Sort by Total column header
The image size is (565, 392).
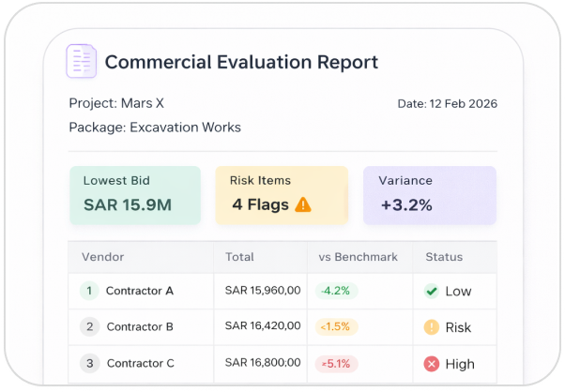tap(239, 256)
